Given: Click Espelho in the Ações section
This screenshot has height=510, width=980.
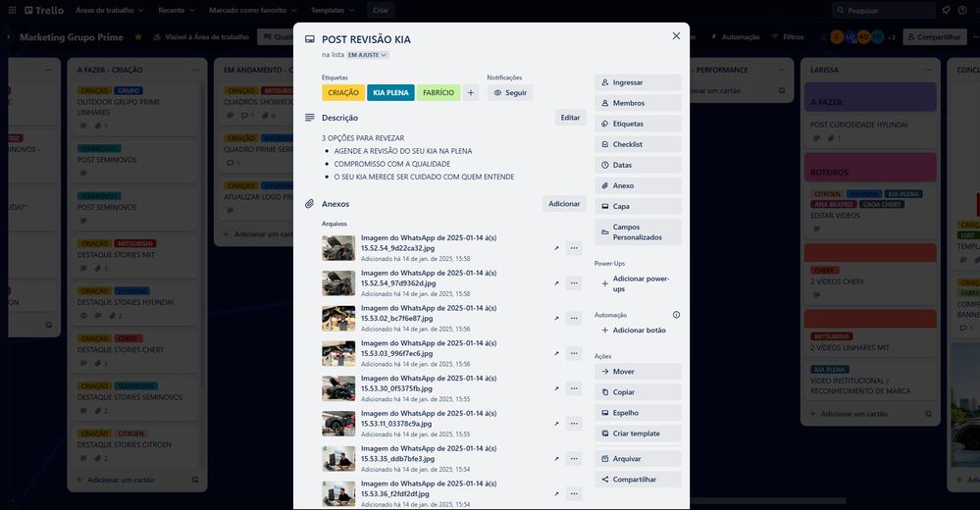Looking at the screenshot, I should [638, 413].
